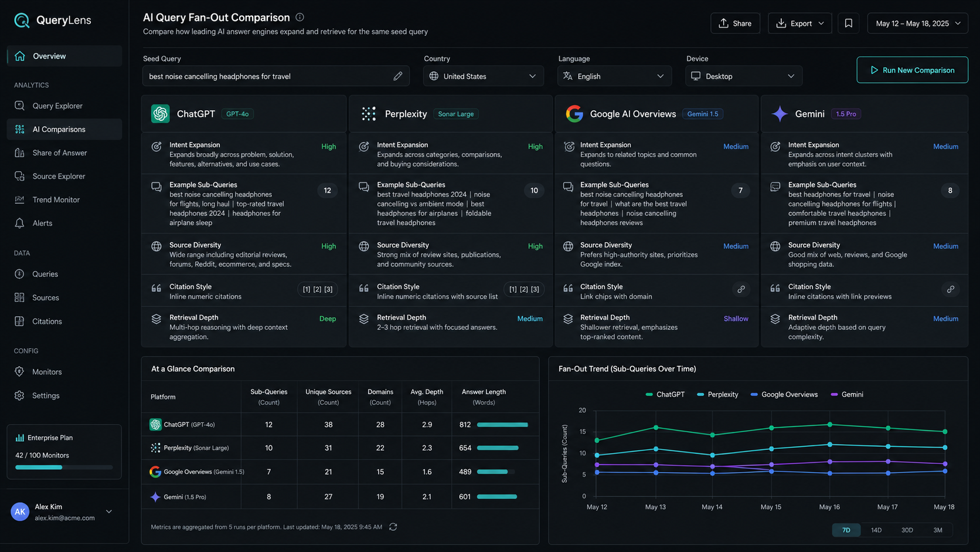Screen dimensions: 980x552
Task: Open the Language dropdown showing English
Action: pyautogui.click(x=614, y=76)
